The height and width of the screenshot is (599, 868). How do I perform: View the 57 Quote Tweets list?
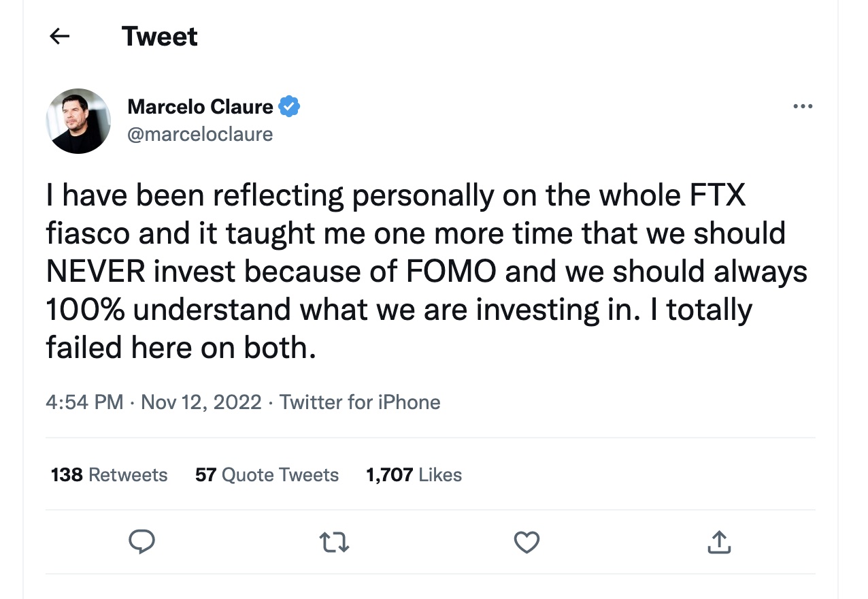click(267, 474)
